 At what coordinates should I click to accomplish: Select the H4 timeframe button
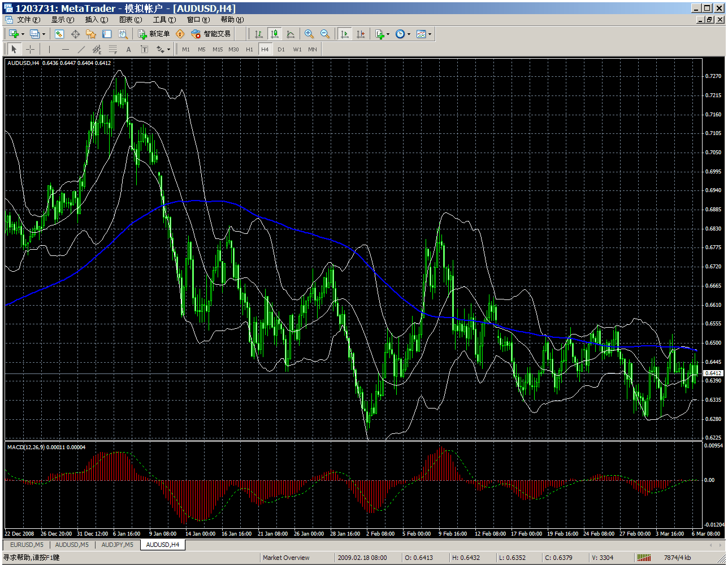(265, 49)
